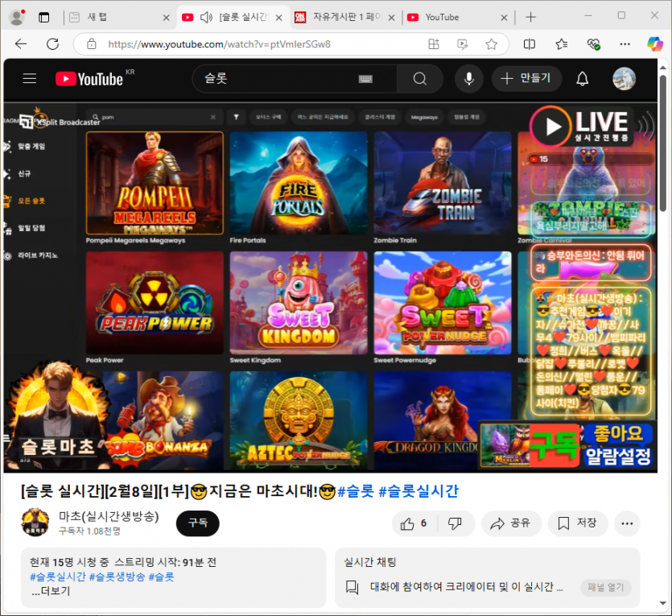Open Edge profile icon in title bar
Viewport: 672px width, 616px height.
click(17, 17)
